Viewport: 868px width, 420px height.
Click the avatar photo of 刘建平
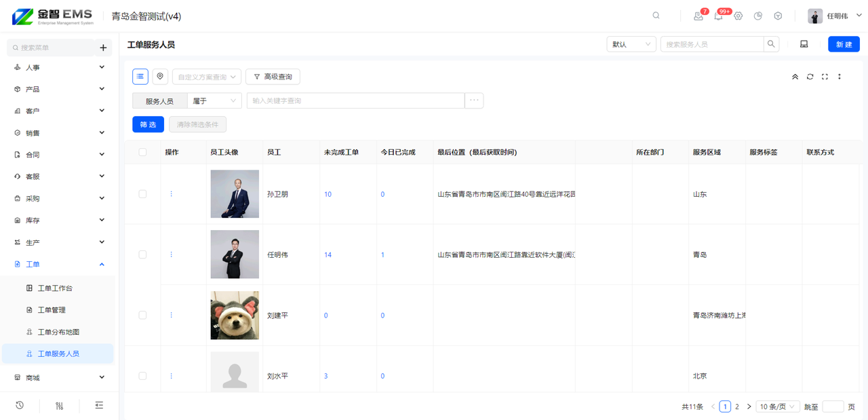point(235,315)
